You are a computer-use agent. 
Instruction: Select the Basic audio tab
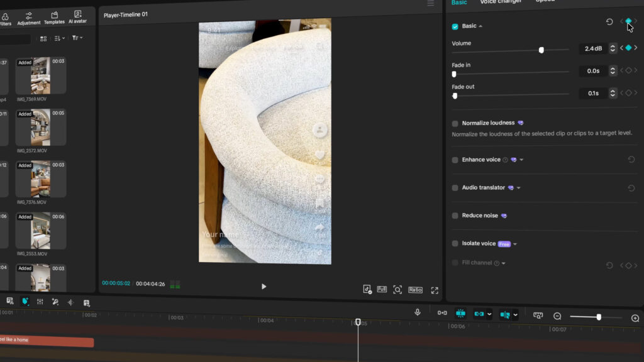click(458, 3)
